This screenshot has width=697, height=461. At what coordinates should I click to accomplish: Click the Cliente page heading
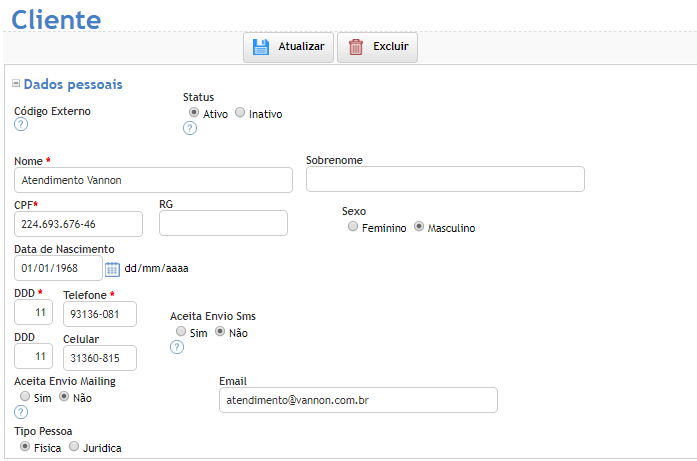pos(56,20)
